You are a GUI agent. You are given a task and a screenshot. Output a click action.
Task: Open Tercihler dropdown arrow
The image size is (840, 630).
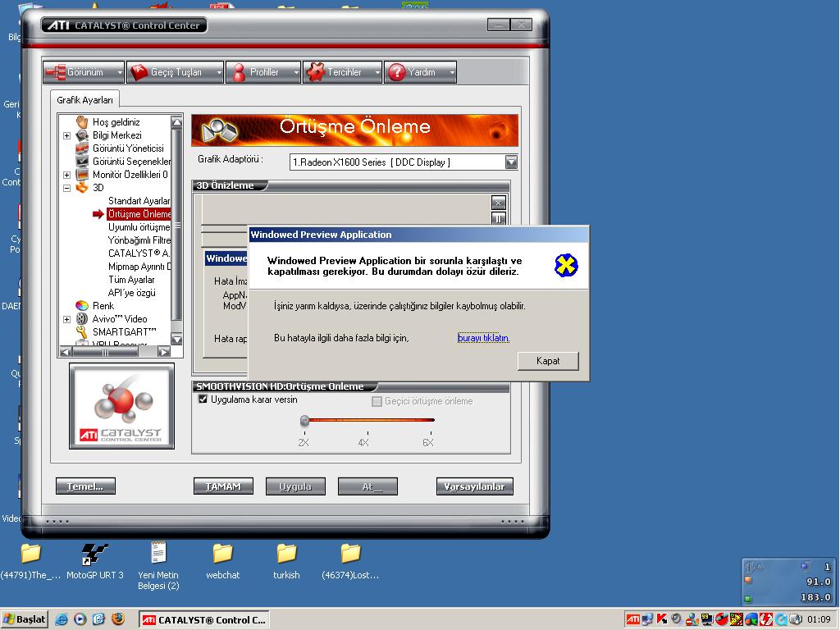pos(377,72)
